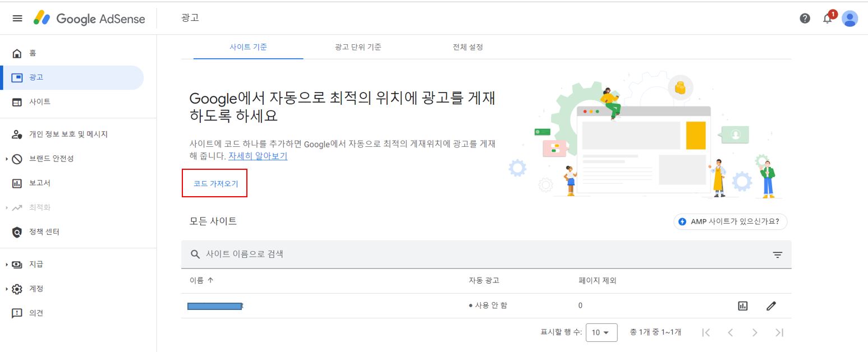This screenshot has height=352, width=868.
Task: View the site's report chart icon
Action: pyautogui.click(x=743, y=306)
